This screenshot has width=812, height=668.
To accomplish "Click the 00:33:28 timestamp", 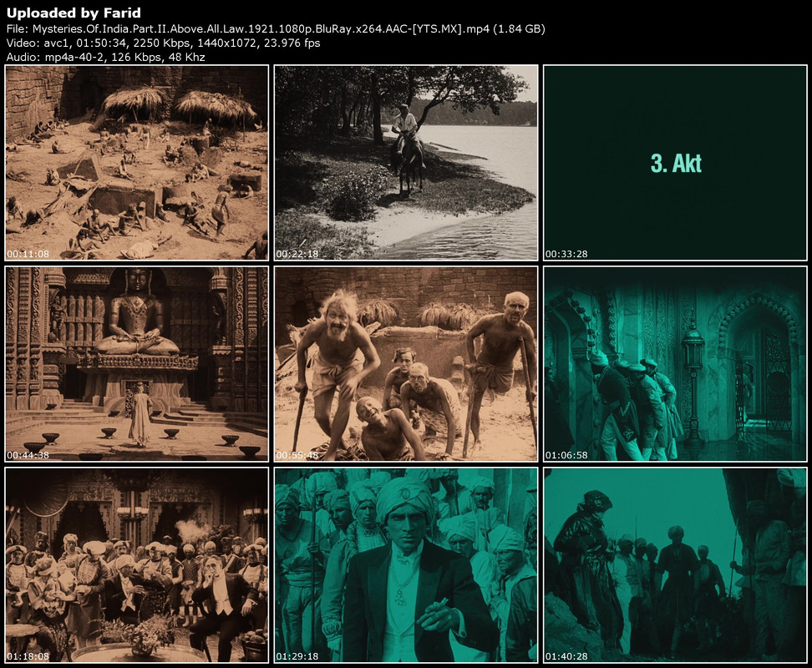I will click(x=566, y=254).
